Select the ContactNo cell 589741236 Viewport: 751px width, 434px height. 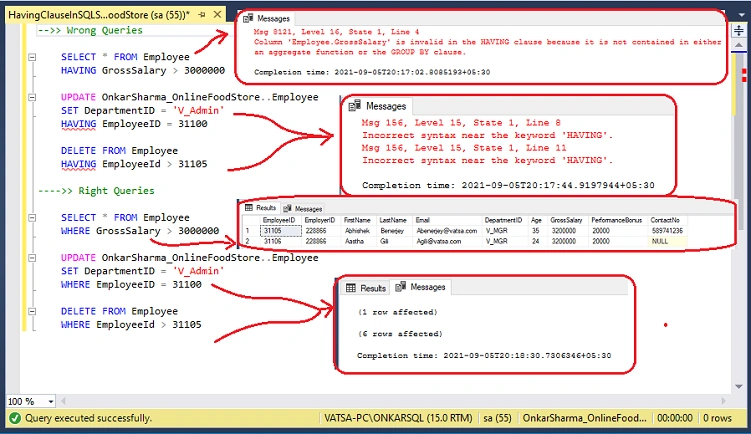(x=667, y=231)
